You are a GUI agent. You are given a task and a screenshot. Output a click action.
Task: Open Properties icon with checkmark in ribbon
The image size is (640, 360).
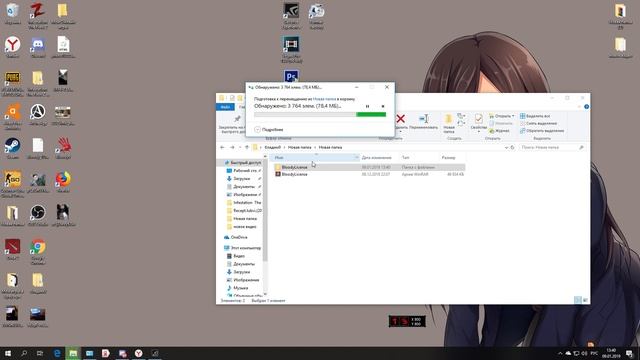tap(478, 119)
